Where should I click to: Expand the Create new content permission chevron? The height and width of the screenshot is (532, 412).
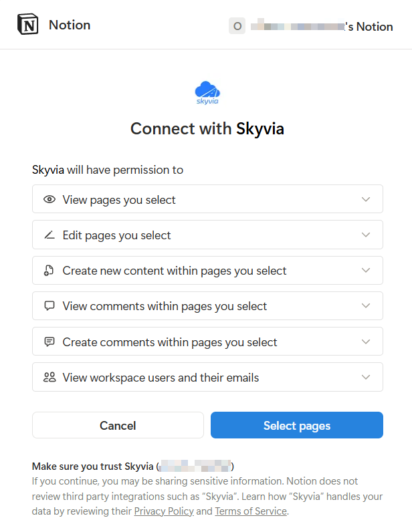click(x=365, y=271)
